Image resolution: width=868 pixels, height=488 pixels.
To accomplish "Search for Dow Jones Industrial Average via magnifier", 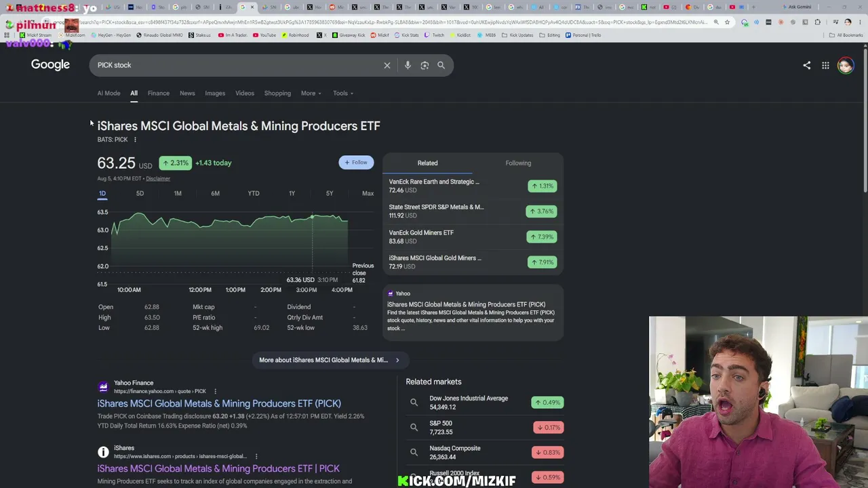I will click(x=414, y=403).
